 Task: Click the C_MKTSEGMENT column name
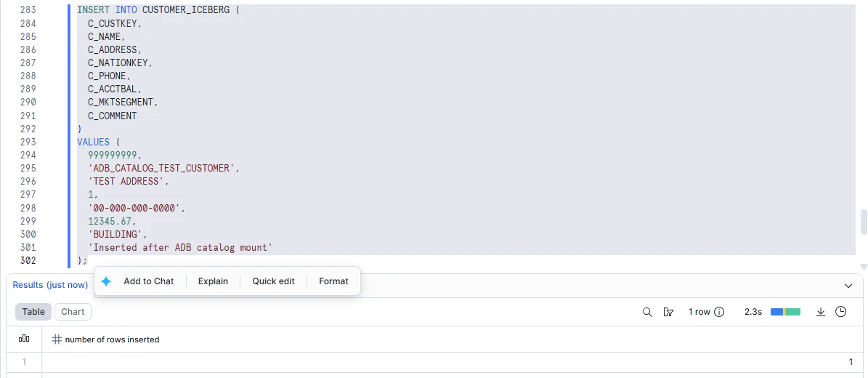[x=121, y=102]
